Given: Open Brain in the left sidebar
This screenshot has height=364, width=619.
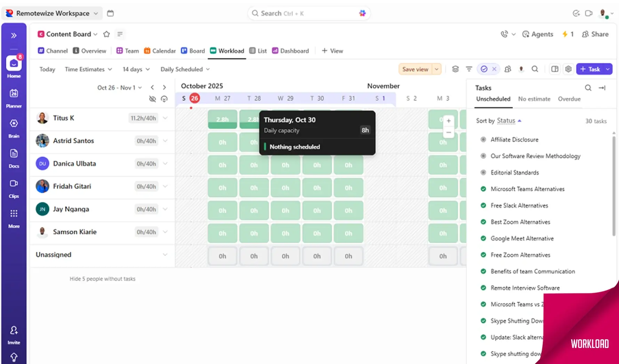Looking at the screenshot, I should [14, 127].
